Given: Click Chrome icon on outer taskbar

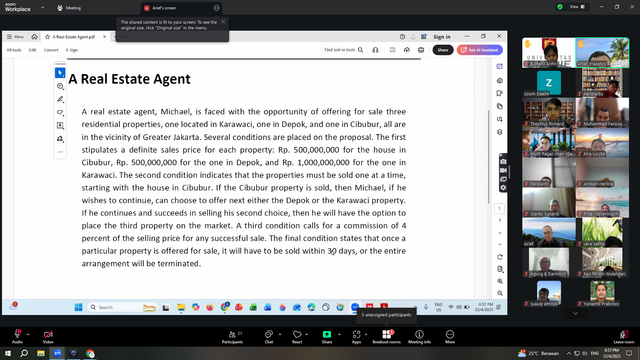Looking at the screenshot, I should click(x=90, y=353).
